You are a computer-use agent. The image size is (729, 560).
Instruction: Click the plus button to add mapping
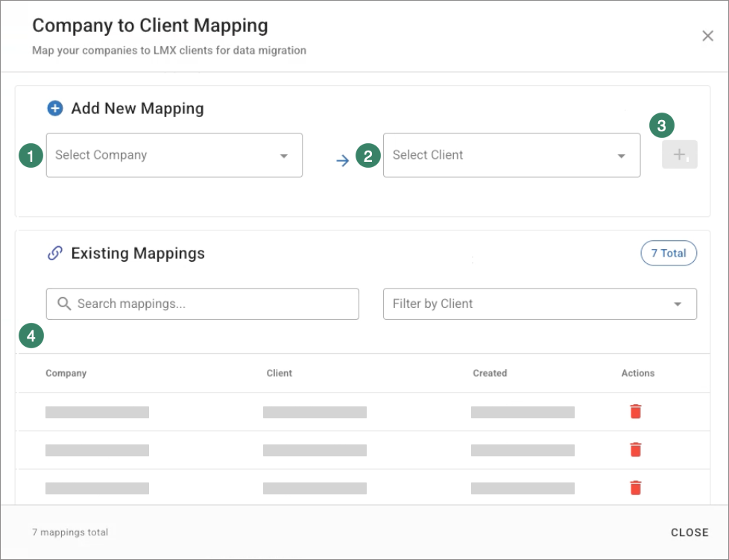(679, 155)
